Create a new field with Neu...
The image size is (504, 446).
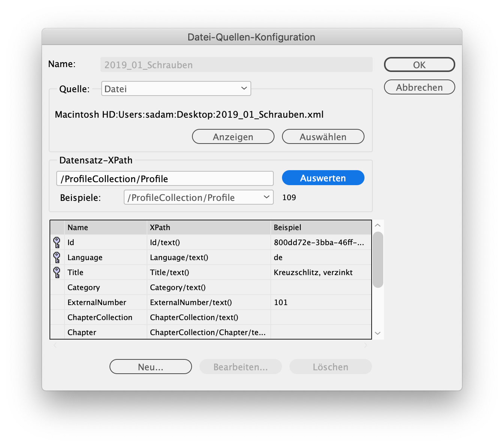point(150,367)
